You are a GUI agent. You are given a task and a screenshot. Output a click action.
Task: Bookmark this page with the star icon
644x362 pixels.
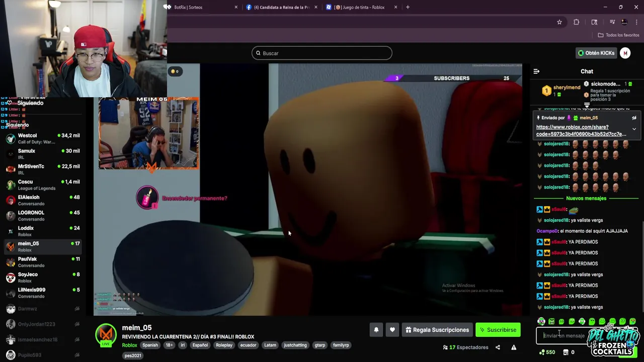[x=559, y=22]
